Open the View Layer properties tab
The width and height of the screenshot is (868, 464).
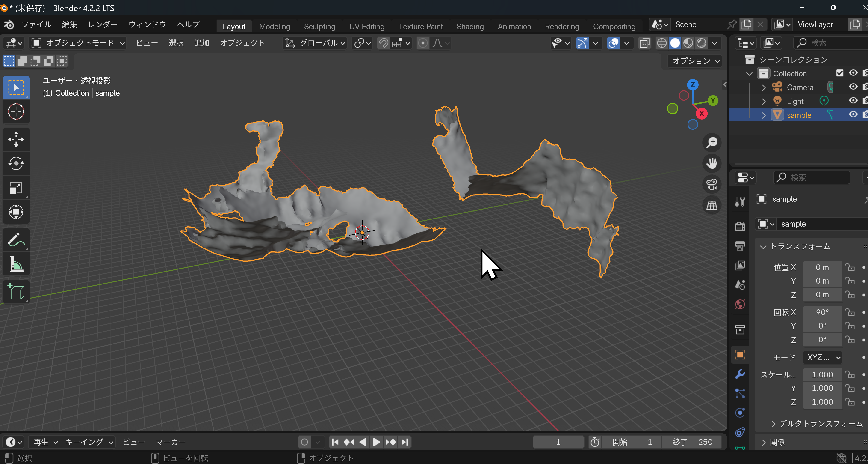click(740, 265)
